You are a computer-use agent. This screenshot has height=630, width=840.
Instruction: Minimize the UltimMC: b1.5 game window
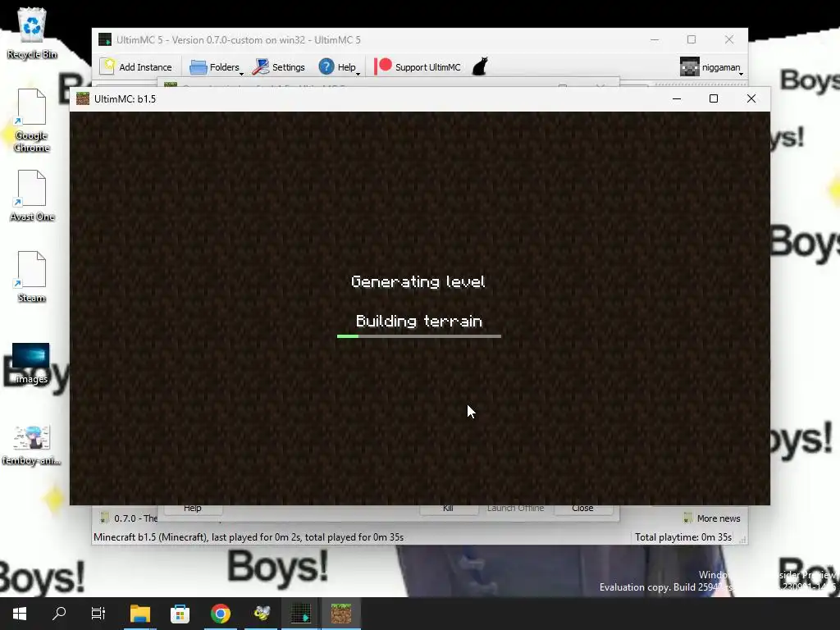click(x=677, y=98)
